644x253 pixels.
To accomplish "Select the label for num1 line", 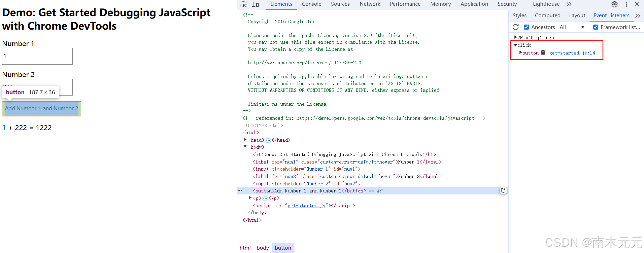I will pyautogui.click(x=347, y=162).
